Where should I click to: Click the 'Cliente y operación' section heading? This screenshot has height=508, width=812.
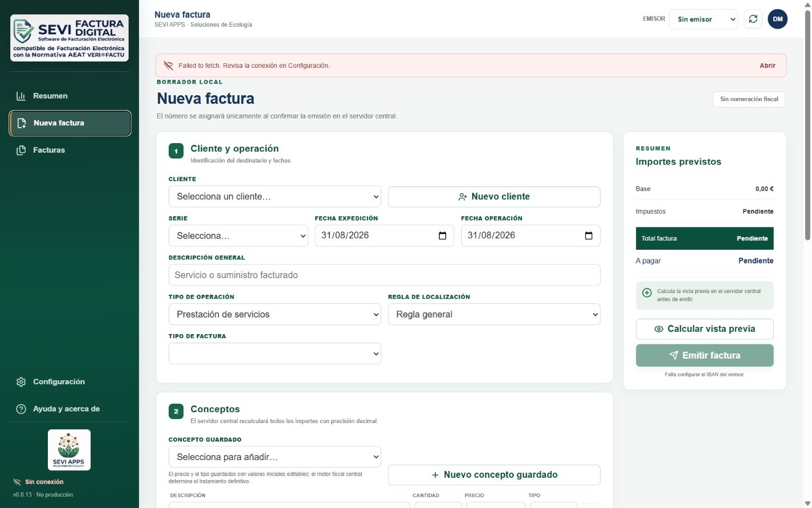tap(235, 149)
